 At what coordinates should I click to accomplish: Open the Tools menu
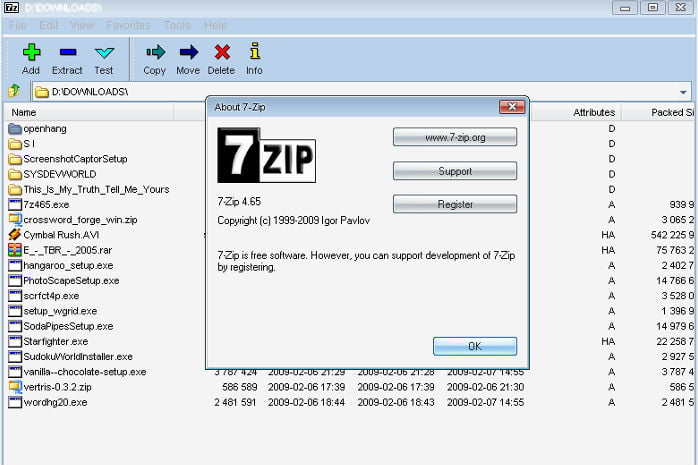pyautogui.click(x=177, y=25)
